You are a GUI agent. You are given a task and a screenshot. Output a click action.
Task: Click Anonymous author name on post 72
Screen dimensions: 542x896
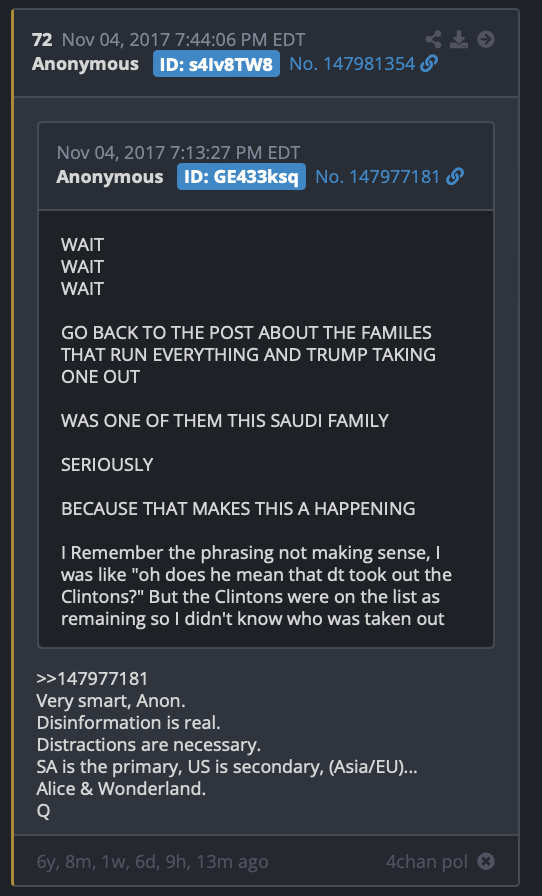tap(85, 63)
